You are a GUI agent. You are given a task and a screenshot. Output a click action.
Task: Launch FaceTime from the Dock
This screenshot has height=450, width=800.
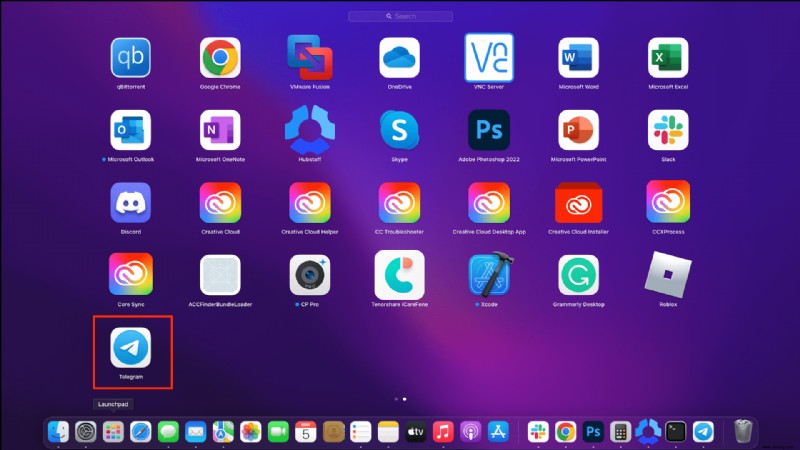278,432
